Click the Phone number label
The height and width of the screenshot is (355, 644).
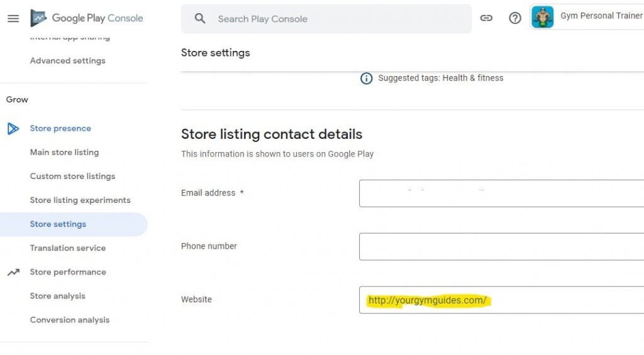click(209, 246)
